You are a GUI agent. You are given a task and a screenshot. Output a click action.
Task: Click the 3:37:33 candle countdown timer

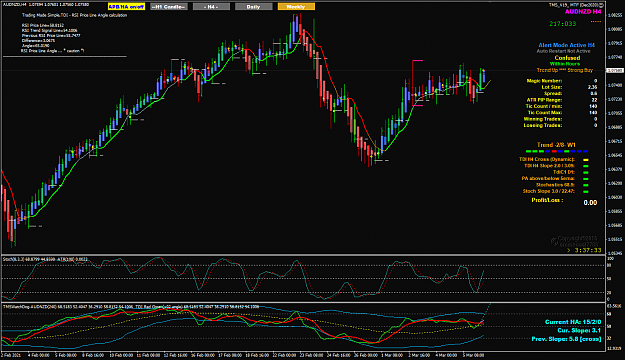[x=588, y=250]
